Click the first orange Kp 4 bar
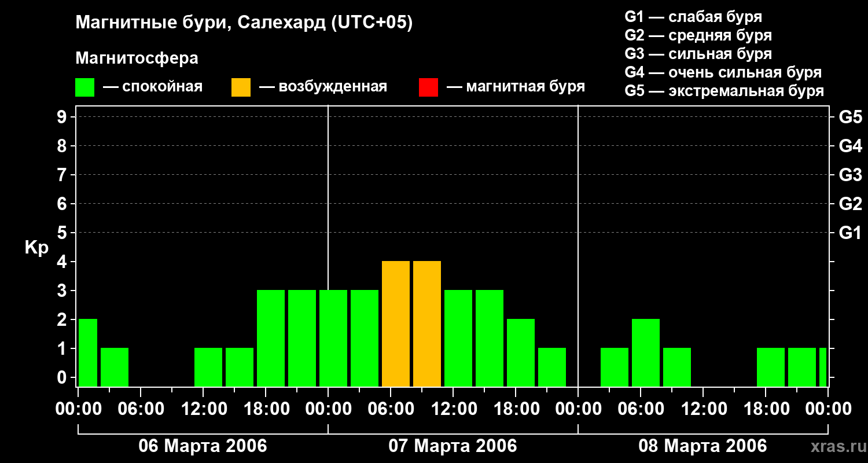Viewport: 868px width, 463px height. click(x=396, y=324)
